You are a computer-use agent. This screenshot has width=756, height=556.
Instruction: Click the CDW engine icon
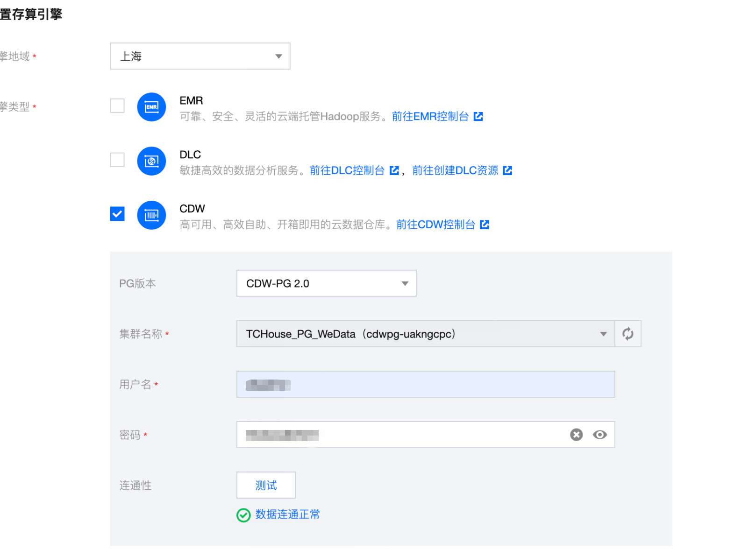pyautogui.click(x=151, y=215)
